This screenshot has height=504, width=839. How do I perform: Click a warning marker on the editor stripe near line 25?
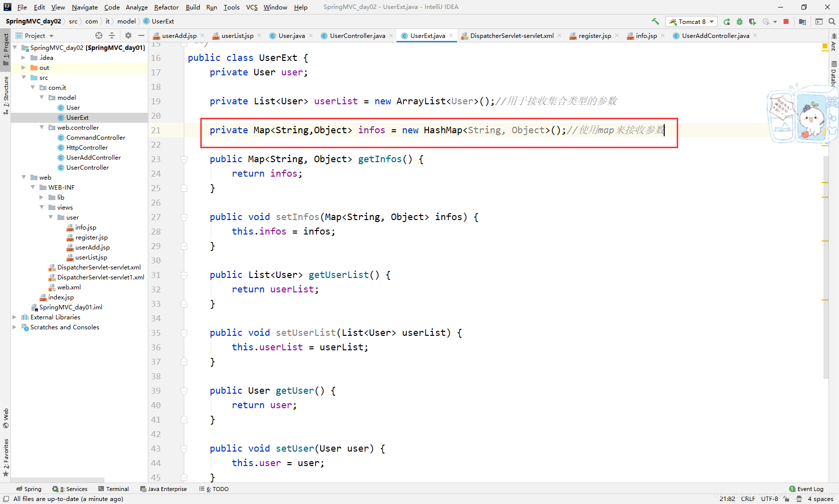pos(825,183)
